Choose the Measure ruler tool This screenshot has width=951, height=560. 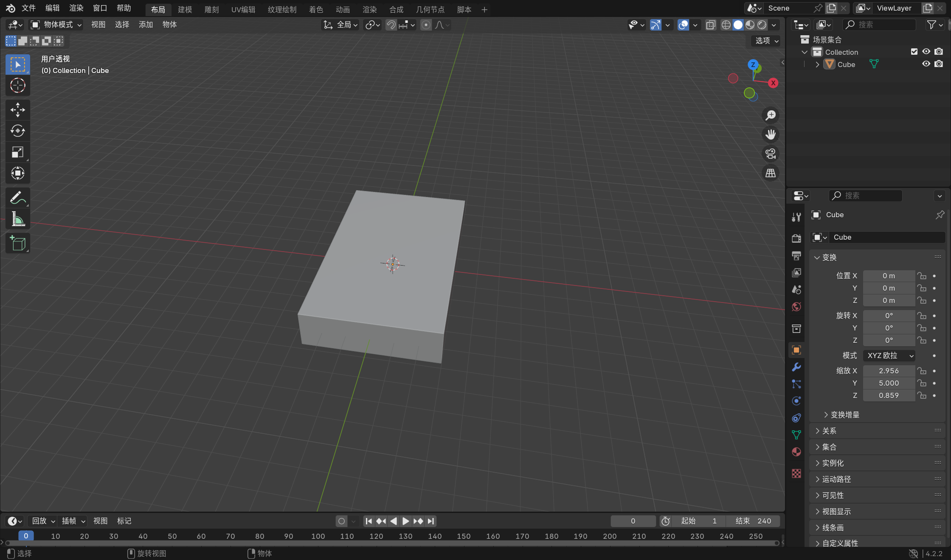click(17, 219)
